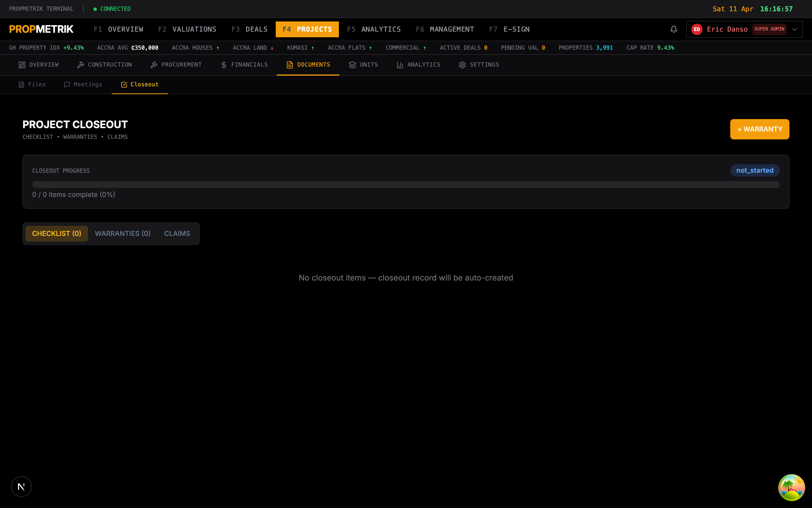Click the Files document icon

[x=21, y=85]
